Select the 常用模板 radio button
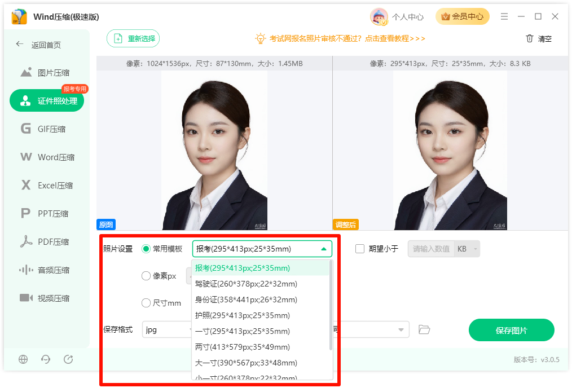The width and height of the screenshot is (572, 392). tap(146, 249)
